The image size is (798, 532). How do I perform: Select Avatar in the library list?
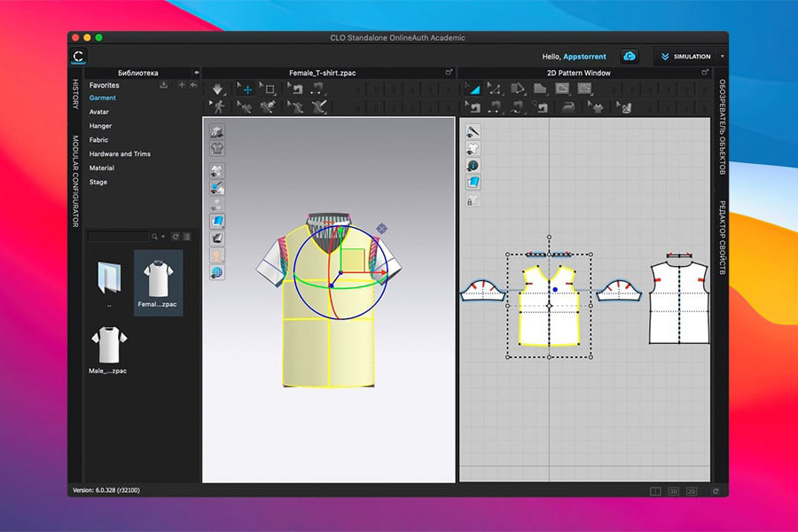pos(99,112)
